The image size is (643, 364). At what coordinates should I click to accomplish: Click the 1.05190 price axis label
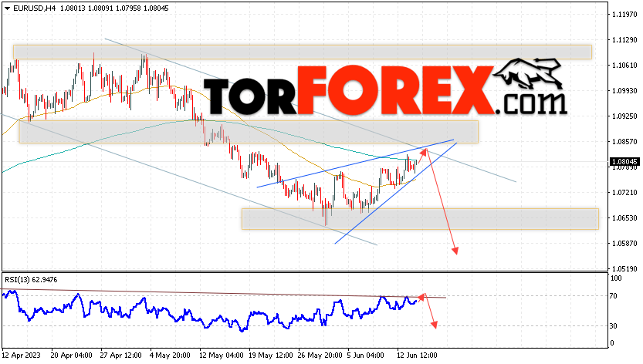(624, 269)
